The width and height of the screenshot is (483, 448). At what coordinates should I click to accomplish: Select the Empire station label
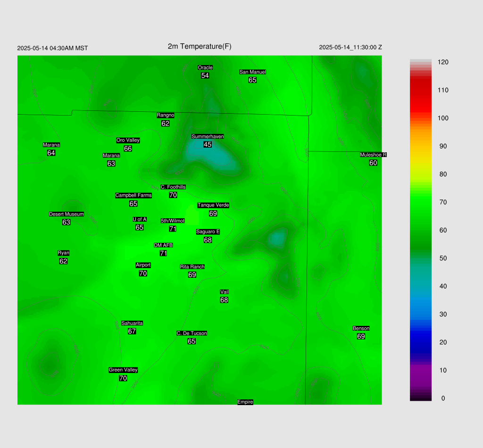pyautogui.click(x=245, y=402)
